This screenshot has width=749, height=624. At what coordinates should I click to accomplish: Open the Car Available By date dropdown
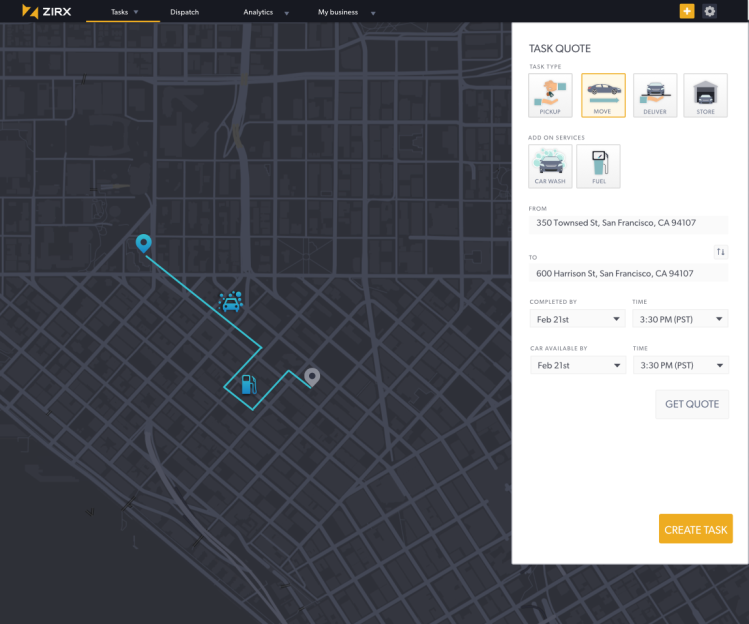click(x=578, y=365)
